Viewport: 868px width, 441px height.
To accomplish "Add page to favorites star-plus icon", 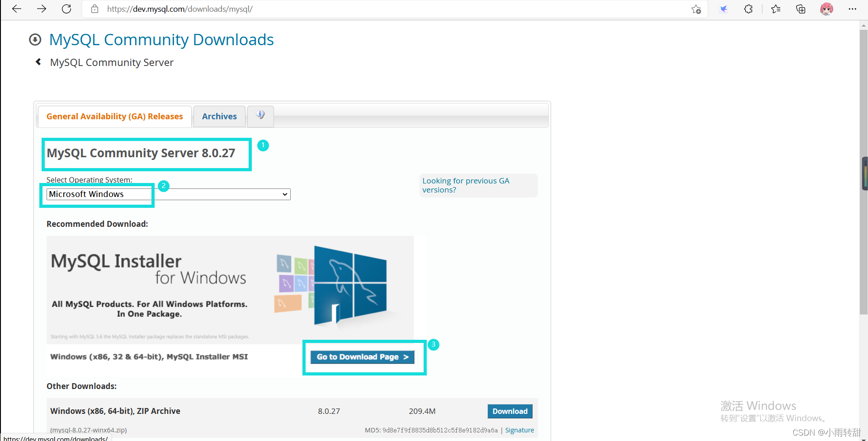I will (x=696, y=9).
